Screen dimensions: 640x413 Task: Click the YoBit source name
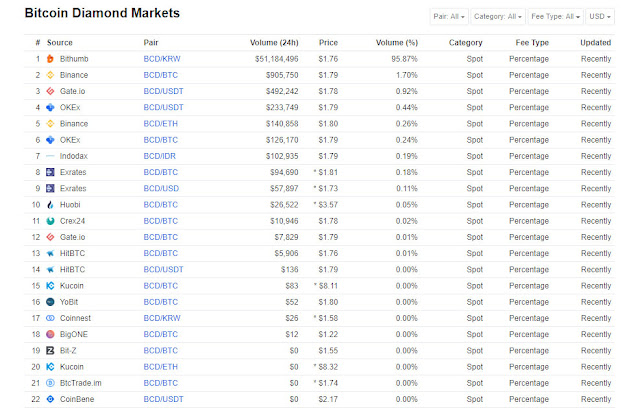click(69, 302)
